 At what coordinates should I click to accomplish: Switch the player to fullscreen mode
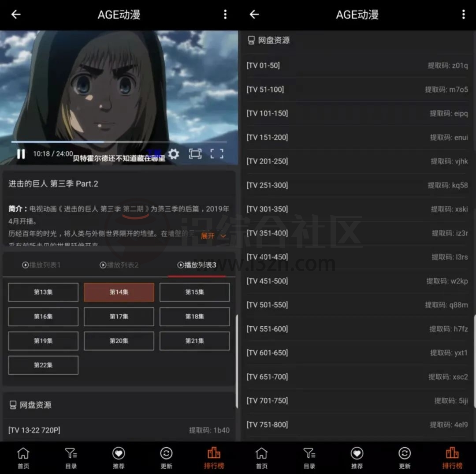pos(217,153)
